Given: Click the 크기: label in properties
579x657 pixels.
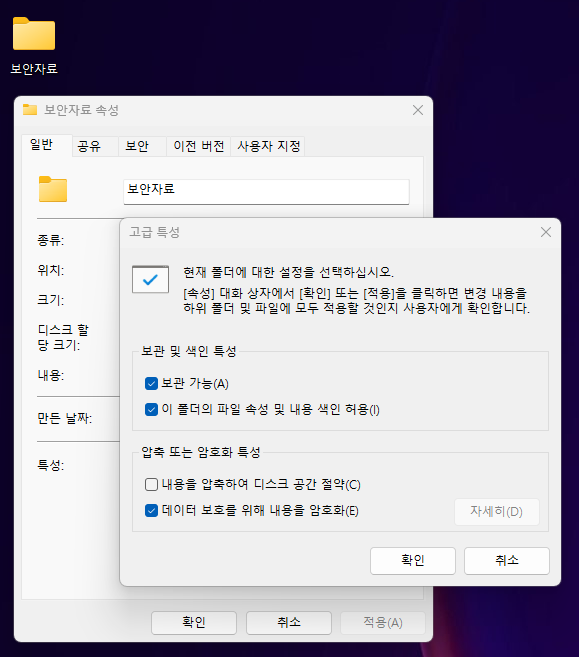Looking at the screenshot, I should point(51,300).
